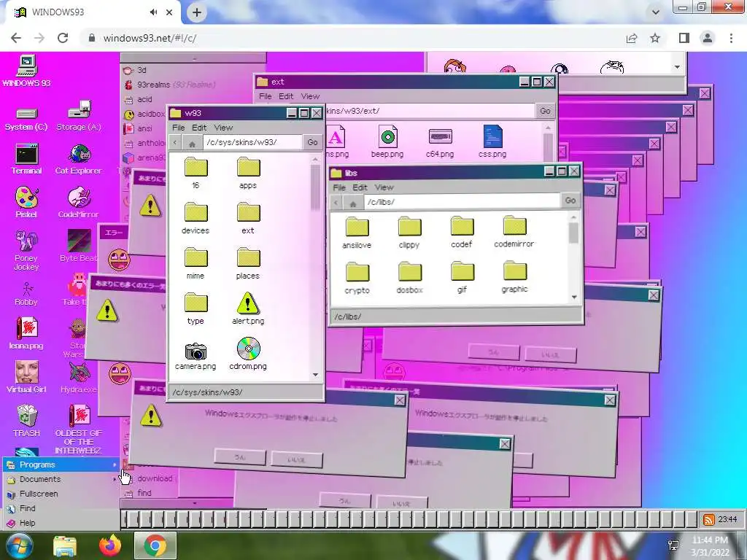Click Go button in w93 window
747x560 pixels.
point(312,142)
